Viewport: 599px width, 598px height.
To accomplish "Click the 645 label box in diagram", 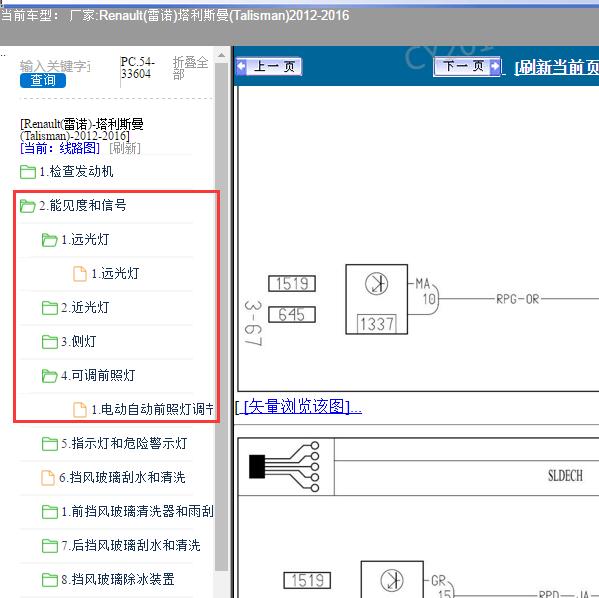I will (x=292, y=315).
